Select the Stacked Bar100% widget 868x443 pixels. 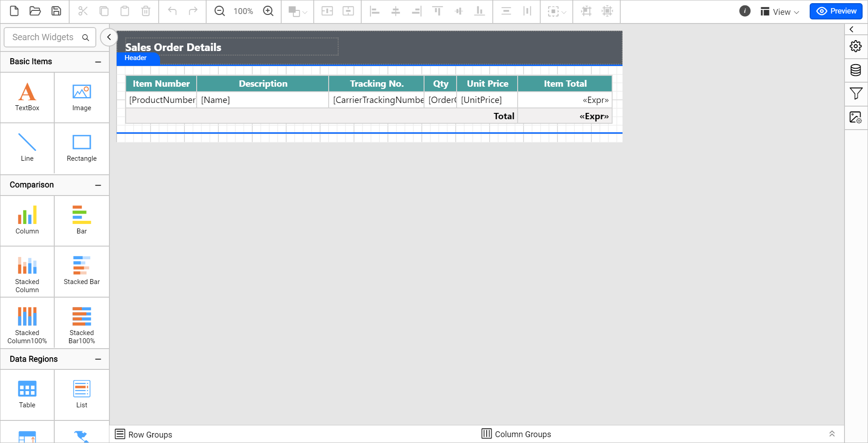82,323
